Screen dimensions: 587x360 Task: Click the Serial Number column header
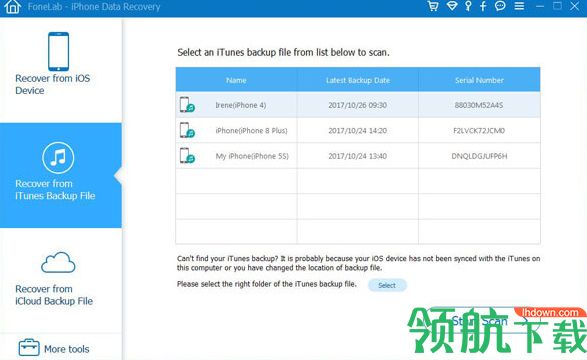pos(479,80)
